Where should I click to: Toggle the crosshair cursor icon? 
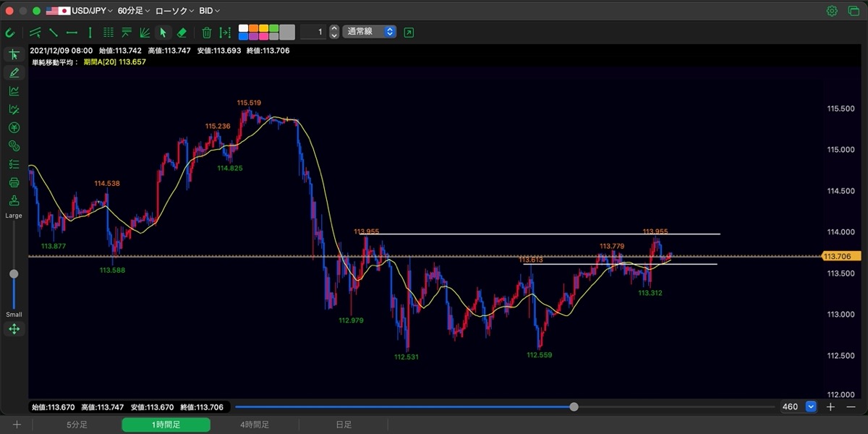[14, 54]
